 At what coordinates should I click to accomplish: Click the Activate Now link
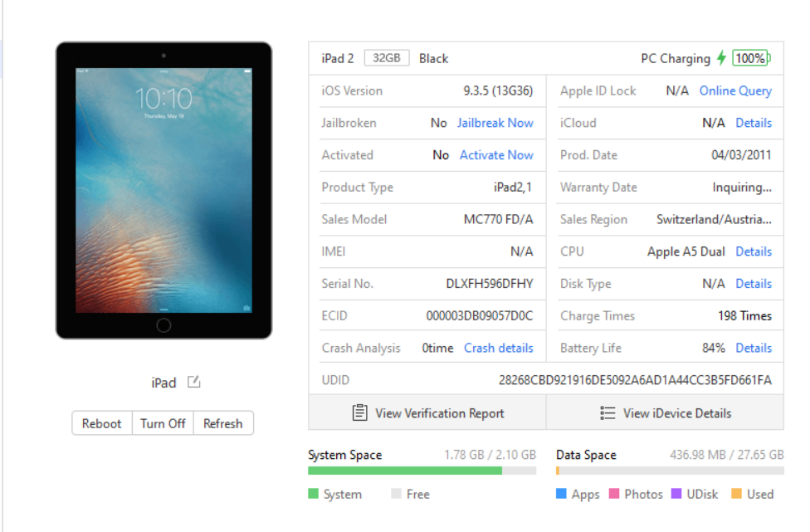(x=496, y=155)
